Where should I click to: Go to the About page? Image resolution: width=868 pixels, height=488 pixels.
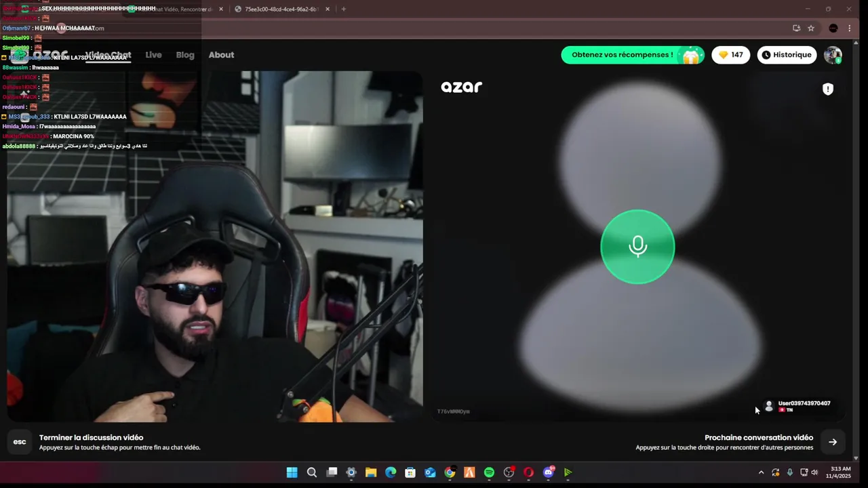[221, 55]
